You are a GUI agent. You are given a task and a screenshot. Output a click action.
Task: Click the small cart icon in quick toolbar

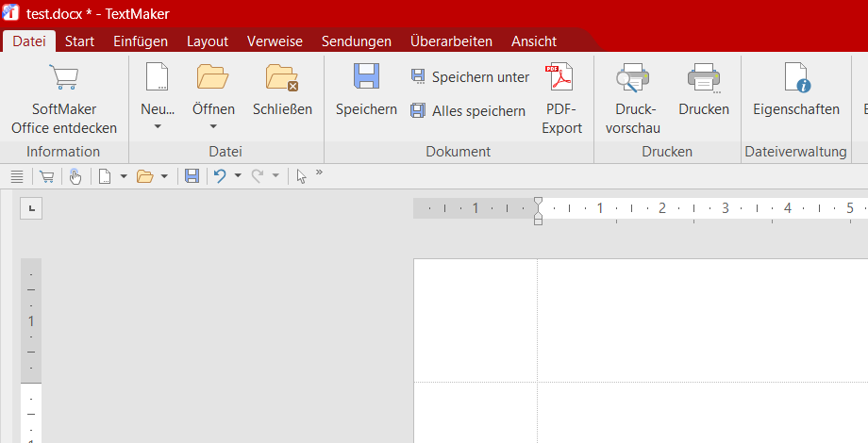click(x=47, y=176)
